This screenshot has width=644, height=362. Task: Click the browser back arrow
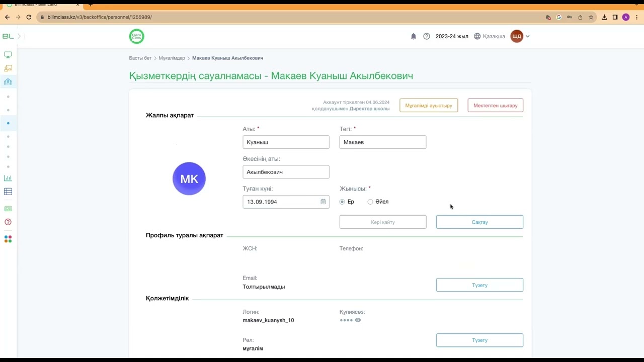[7, 17]
